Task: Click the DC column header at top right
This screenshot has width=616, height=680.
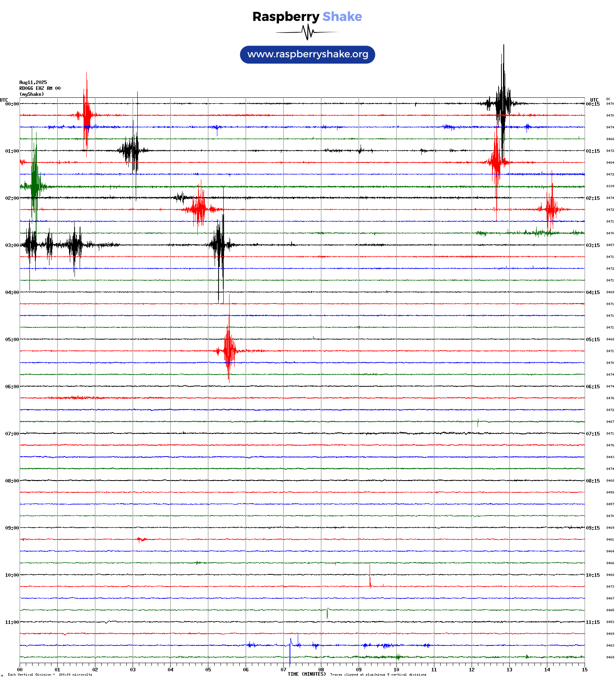Action: [608, 99]
